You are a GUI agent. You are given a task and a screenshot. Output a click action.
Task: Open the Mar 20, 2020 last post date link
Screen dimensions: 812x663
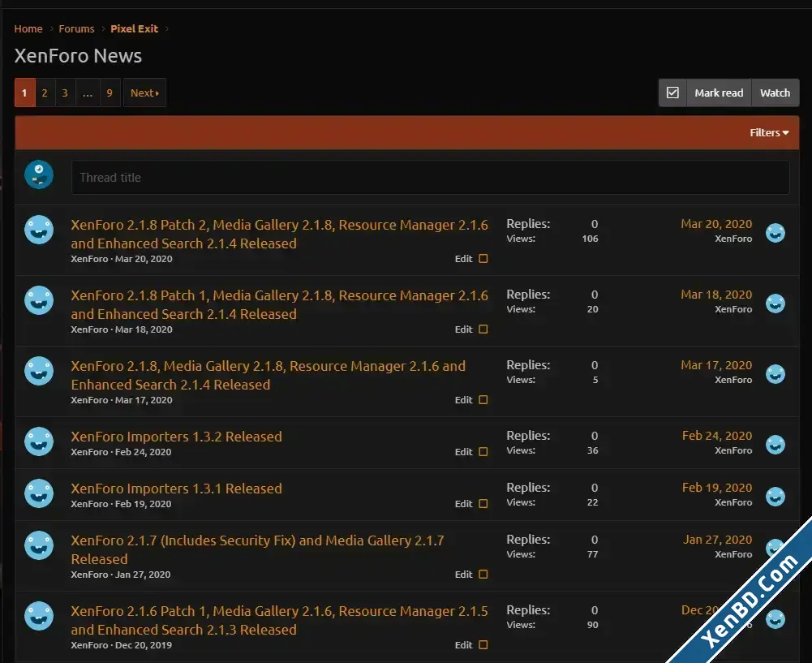716,224
